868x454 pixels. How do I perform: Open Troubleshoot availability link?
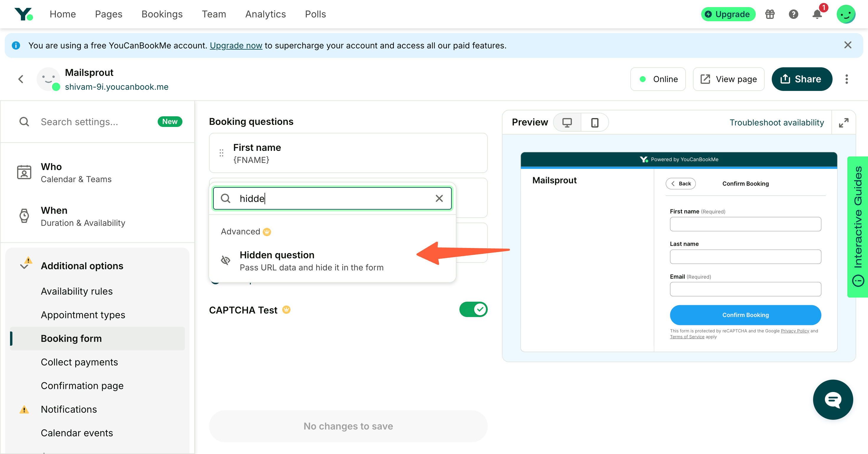[777, 122]
